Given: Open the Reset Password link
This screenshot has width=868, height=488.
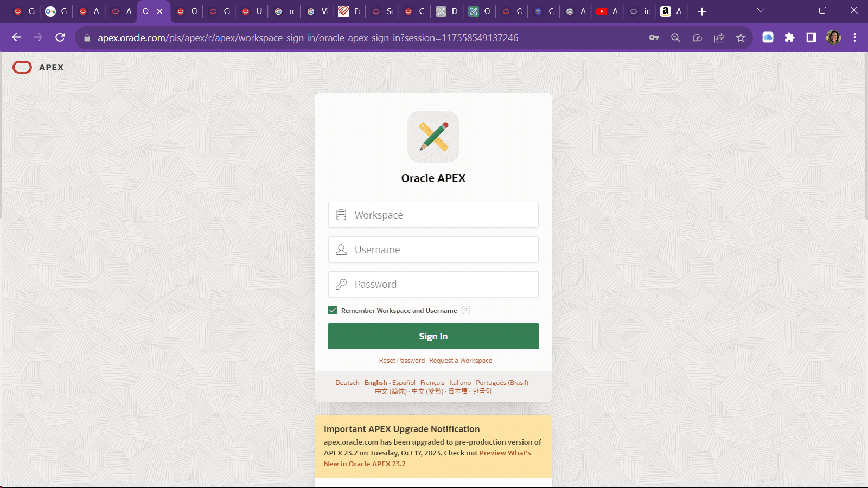Looking at the screenshot, I should coord(402,361).
